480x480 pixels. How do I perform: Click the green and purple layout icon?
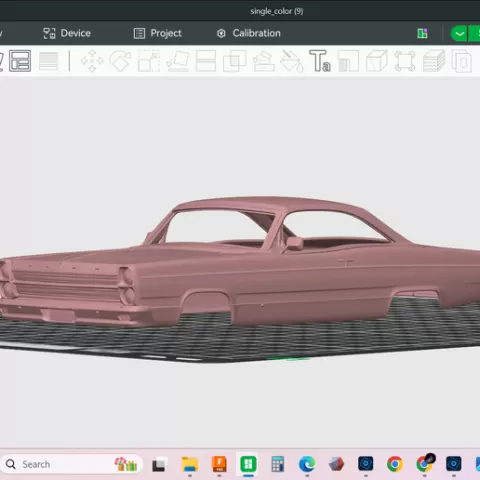coord(422,33)
